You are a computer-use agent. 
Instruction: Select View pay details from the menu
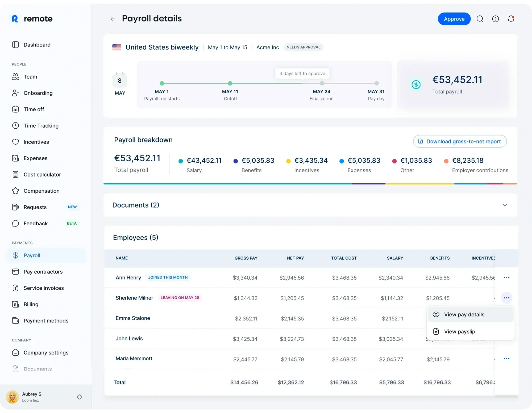464,314
